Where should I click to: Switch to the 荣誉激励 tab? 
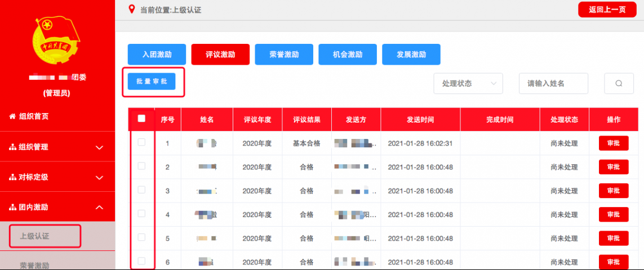click(x=284, y=55)
